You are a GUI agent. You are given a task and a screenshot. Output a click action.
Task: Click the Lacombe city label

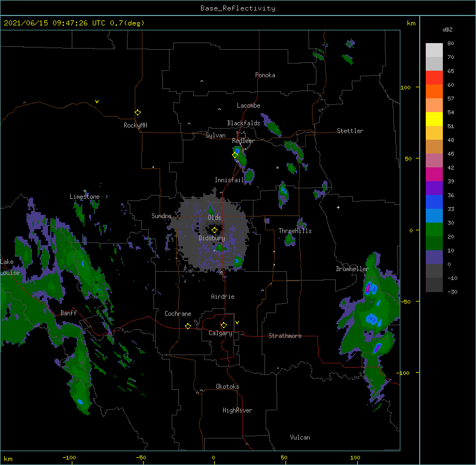[x=248, y=105]
